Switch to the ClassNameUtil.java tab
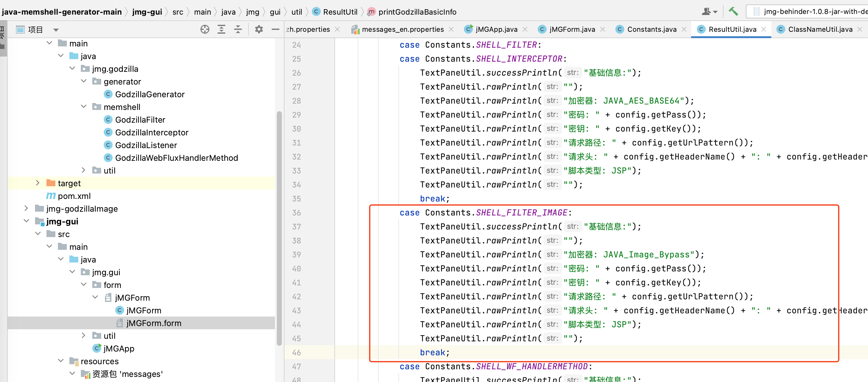 coord(820,29)
